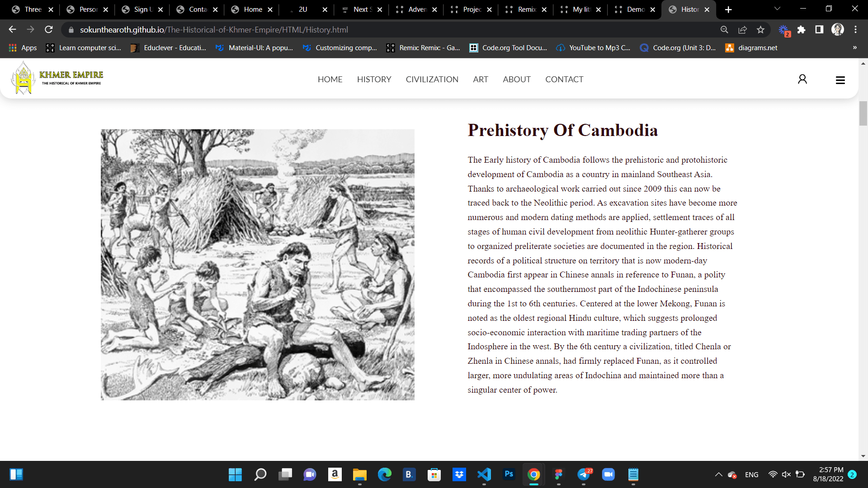Viewport: 868px width, 488px height.
Task: Open Wi-Fi network icon in tray
Action: [x=773, y=474]
